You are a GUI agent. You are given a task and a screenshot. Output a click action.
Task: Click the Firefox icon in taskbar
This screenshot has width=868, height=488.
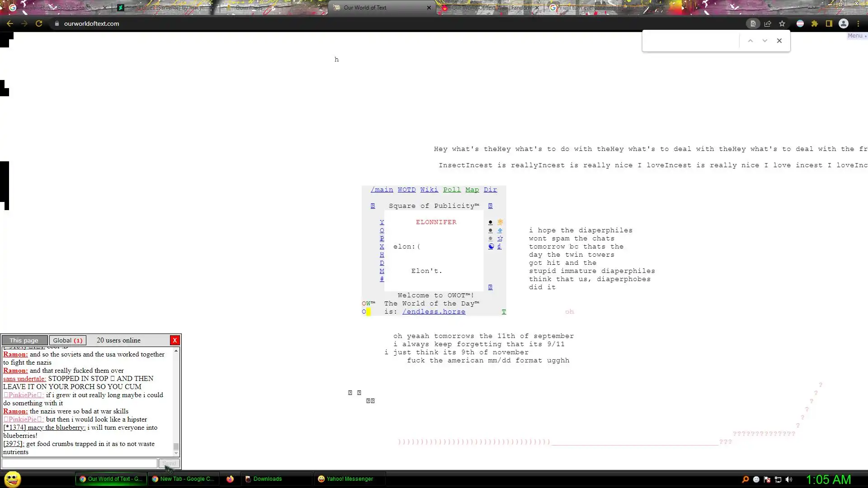pyautogui.click(x=230, y=479)
